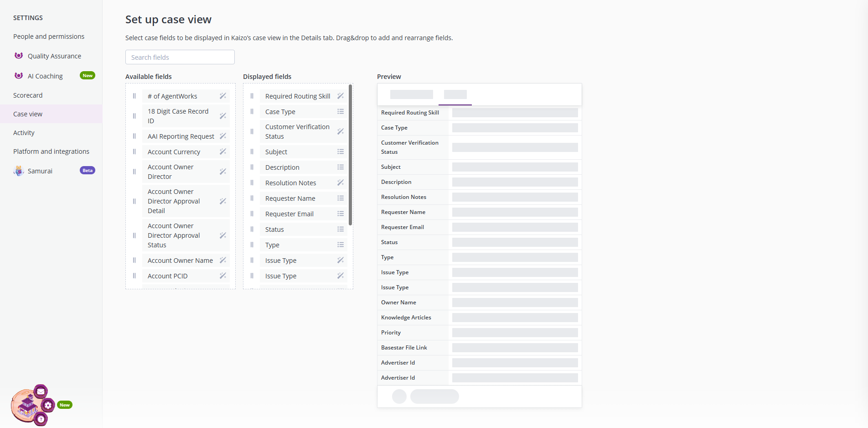The height and width of the screenshot is (428, 868).
Task: Click the list icon next to Subject
Action: coord(341,151)
